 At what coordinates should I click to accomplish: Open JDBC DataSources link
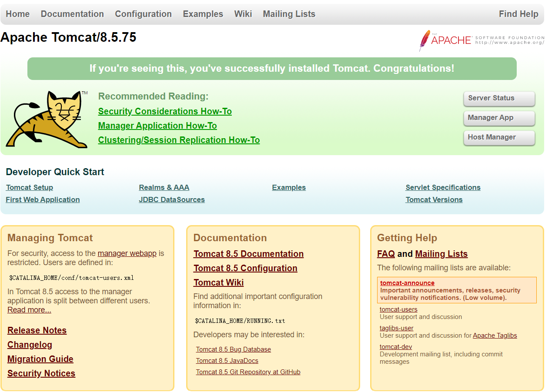[172, 199]
